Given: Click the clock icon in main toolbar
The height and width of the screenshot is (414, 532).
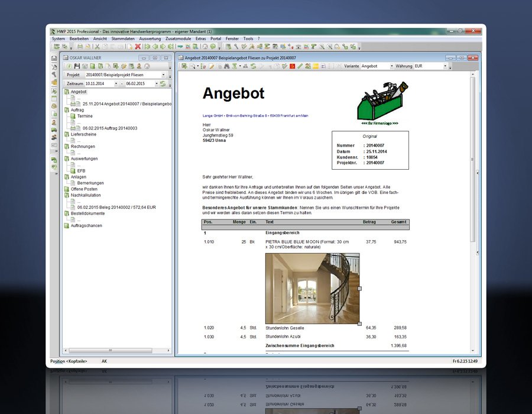Looking at the screenshot, I should (205, 47).
